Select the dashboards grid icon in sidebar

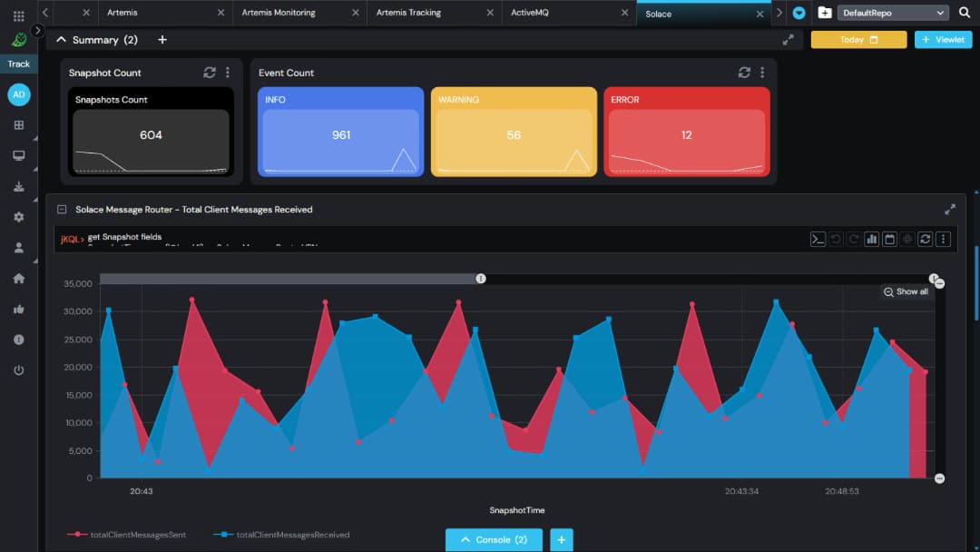[19, 124]
